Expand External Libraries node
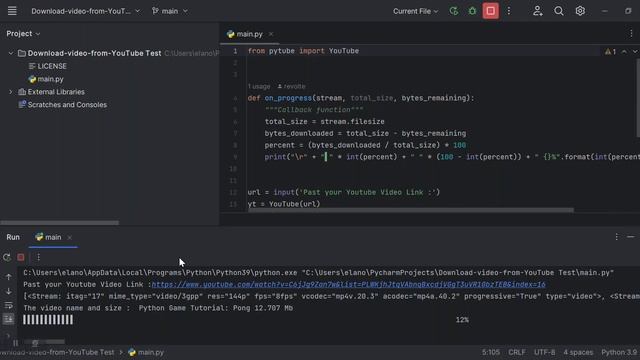Screen dimensions: 640x360 [x=11, y=92]
